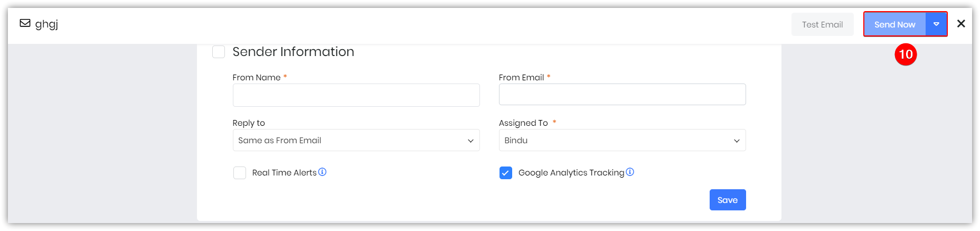Image resolution: width=980 pixels, height=231 pixels.
Task: Open Google Analytics Tracking info icon
Action: (630, 172)
